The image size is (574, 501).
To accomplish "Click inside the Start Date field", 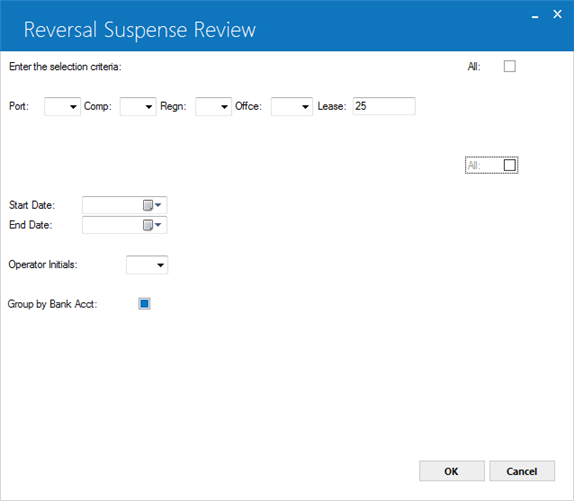I will (112, 205).
